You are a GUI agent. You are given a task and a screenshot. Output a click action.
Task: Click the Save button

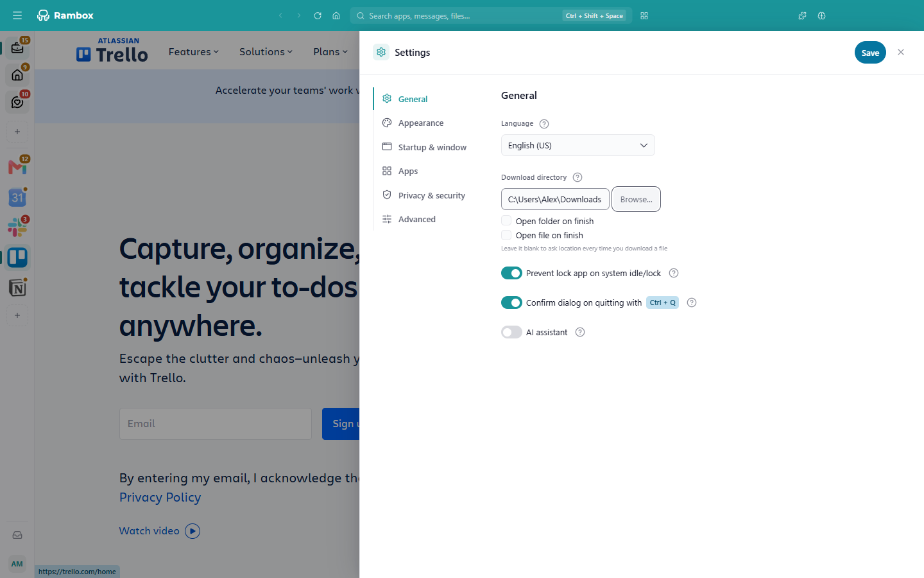coord(870,53)
